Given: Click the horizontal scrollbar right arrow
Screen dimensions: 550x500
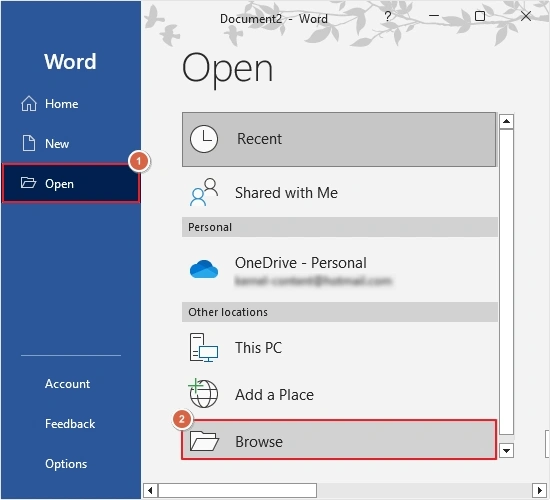Looking at the screenshot, I should [x=540, y=490].
